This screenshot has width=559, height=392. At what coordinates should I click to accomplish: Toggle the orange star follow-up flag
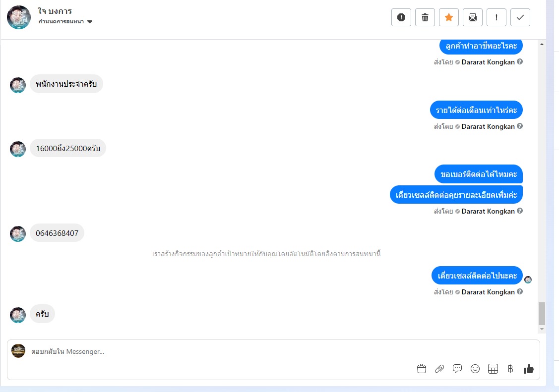point(449,17)
